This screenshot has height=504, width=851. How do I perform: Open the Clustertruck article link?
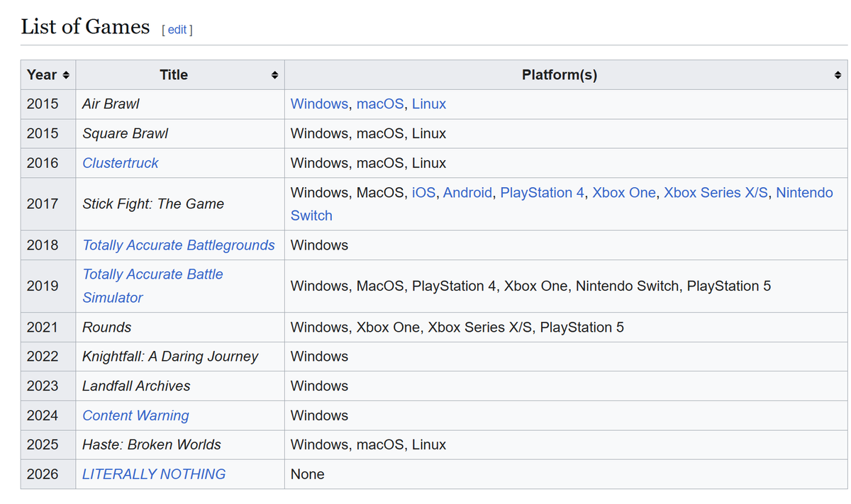[x=121, y=163]
